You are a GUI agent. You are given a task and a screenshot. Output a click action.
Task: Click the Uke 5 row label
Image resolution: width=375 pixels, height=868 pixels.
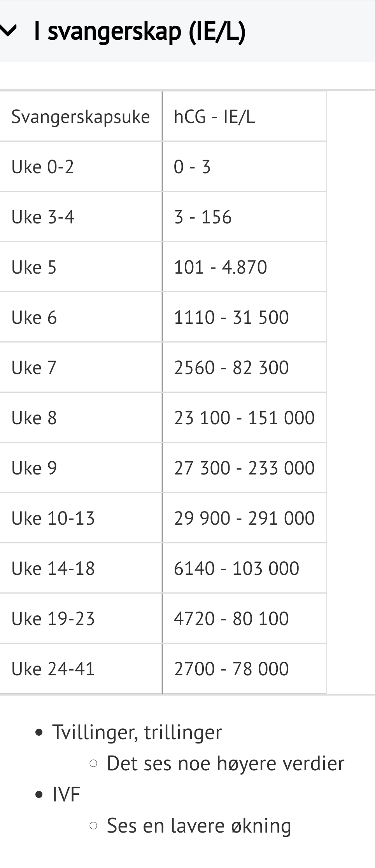(x=34, y=267)
